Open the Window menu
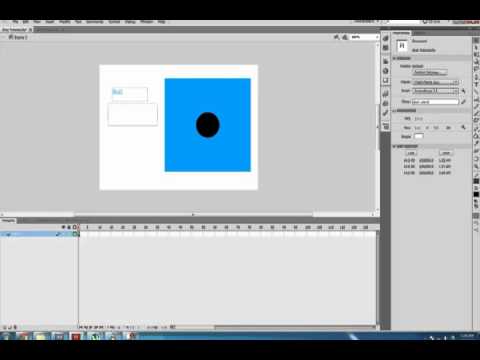 pyautogui.click(x=146, y=22)
